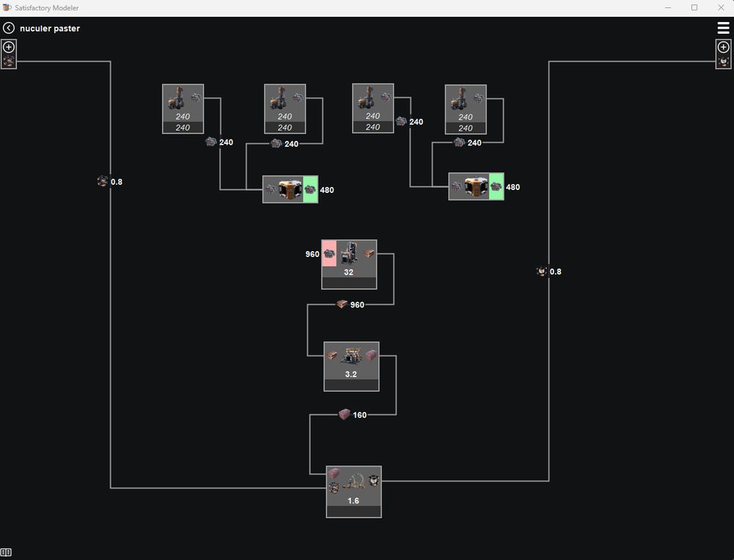734x560 pixels.
Task: Click the "480" value beside the right container
Action: [512, 187]
